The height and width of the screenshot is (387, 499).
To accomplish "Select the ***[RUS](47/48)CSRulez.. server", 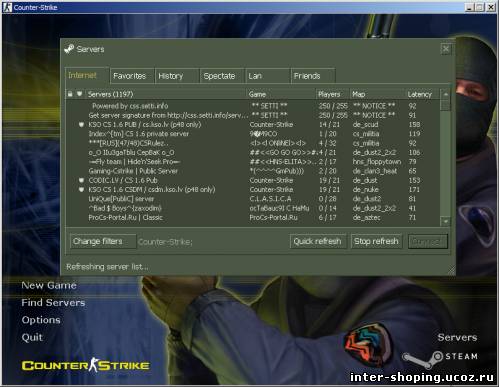I will [x=253, y=143].
